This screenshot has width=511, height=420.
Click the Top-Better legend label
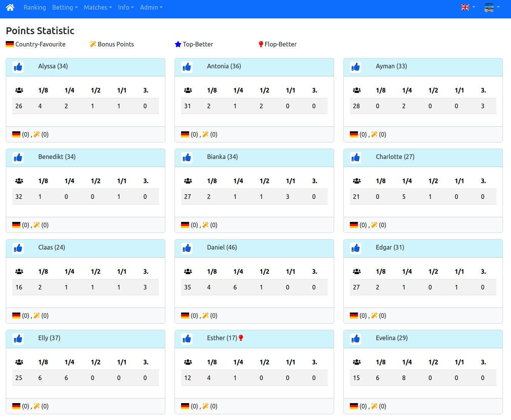coord(198,44)
